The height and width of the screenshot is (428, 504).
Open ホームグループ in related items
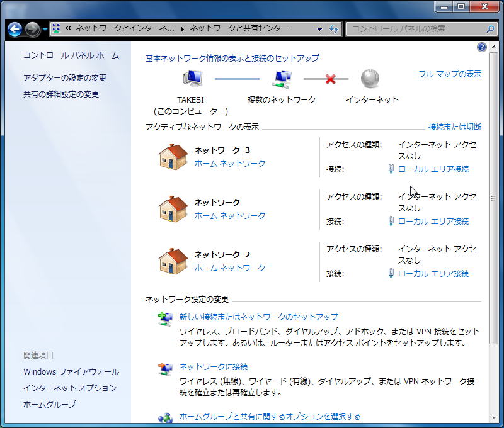50,404
